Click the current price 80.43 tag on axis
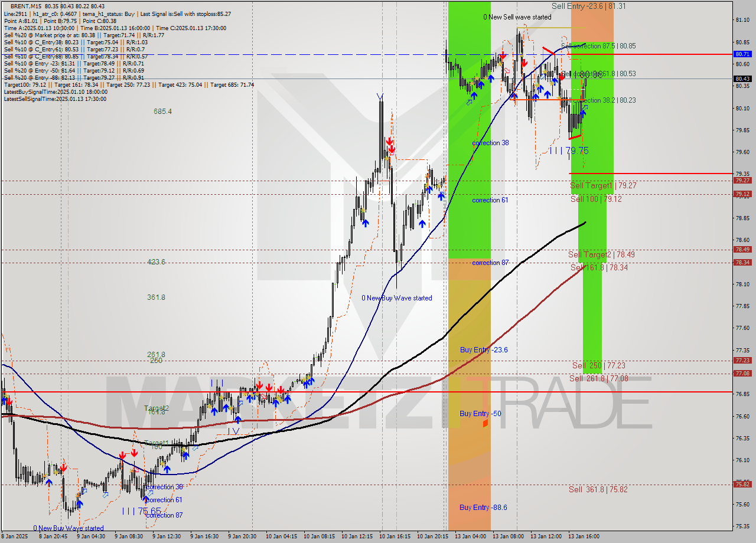Image resolution: width=756 pixels, height=543 pixels. click(x=742, y=78)
